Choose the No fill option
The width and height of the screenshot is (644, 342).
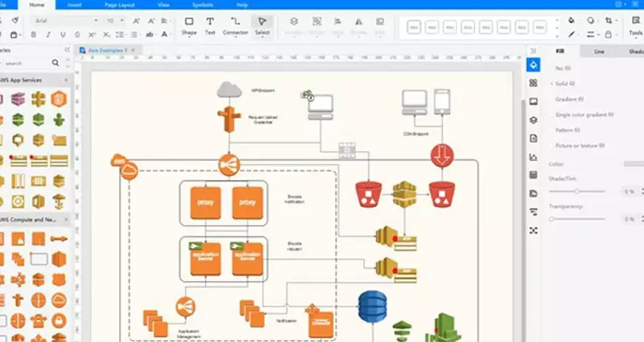[x=563, y=68]
